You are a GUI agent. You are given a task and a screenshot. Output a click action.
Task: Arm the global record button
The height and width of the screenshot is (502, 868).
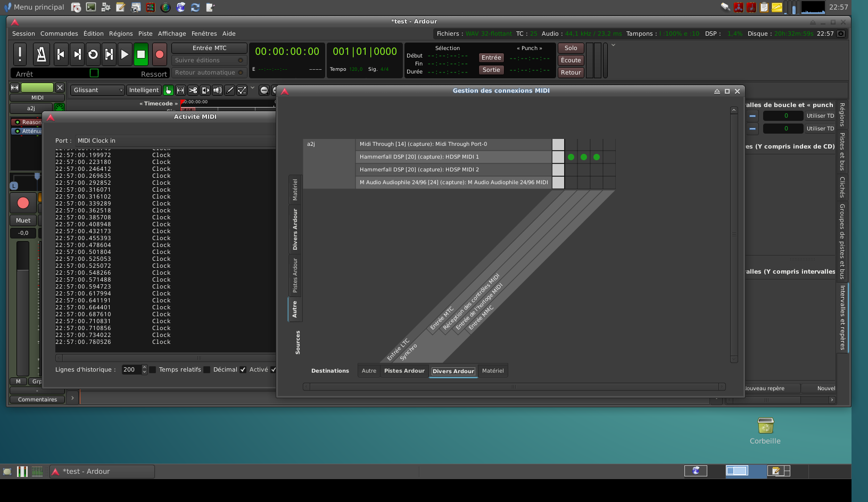coord(159,54)
